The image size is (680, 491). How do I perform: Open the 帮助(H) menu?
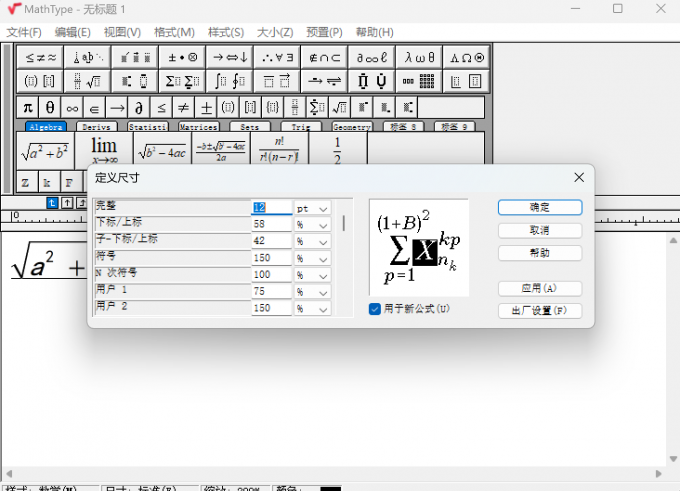pos(375,33)
